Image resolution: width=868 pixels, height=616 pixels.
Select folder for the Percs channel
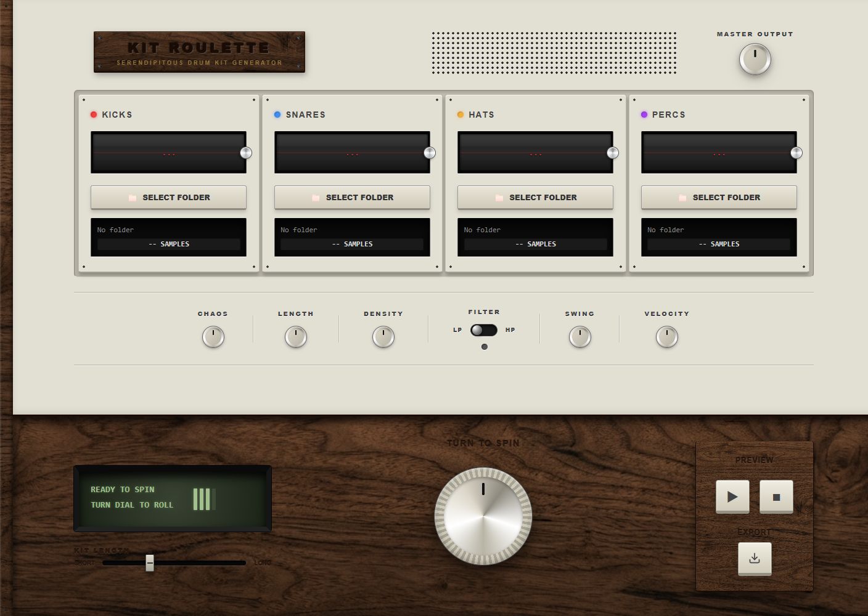pyautogui.click(x=719, y=197)
